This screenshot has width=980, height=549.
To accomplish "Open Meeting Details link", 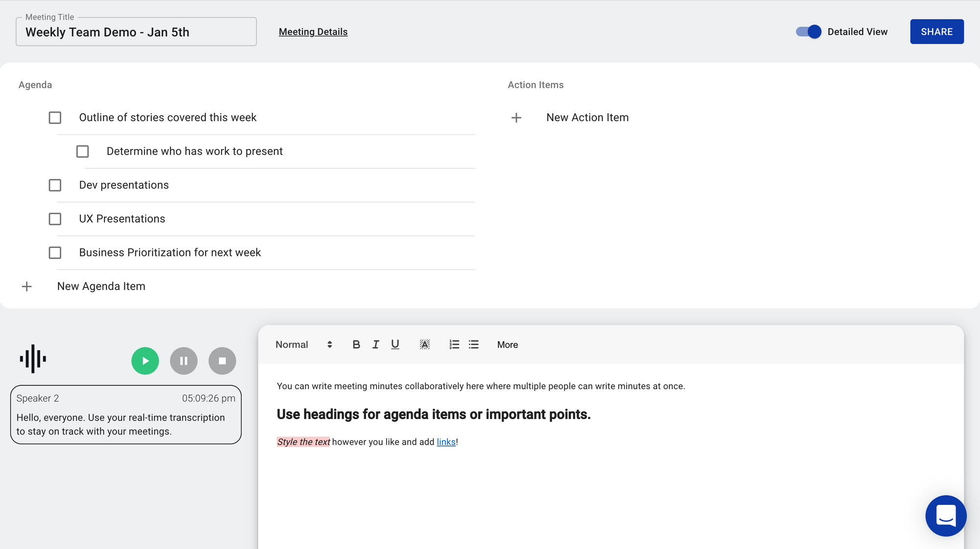I will (314, 32).
